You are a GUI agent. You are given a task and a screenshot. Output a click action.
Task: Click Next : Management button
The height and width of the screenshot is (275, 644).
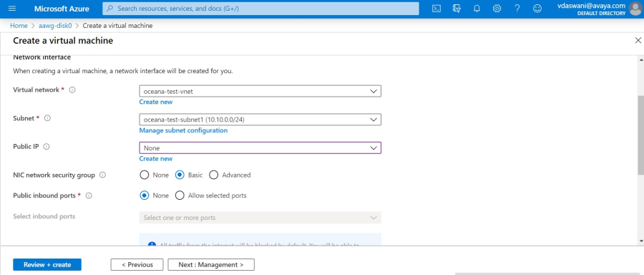(x=211, y=265)
